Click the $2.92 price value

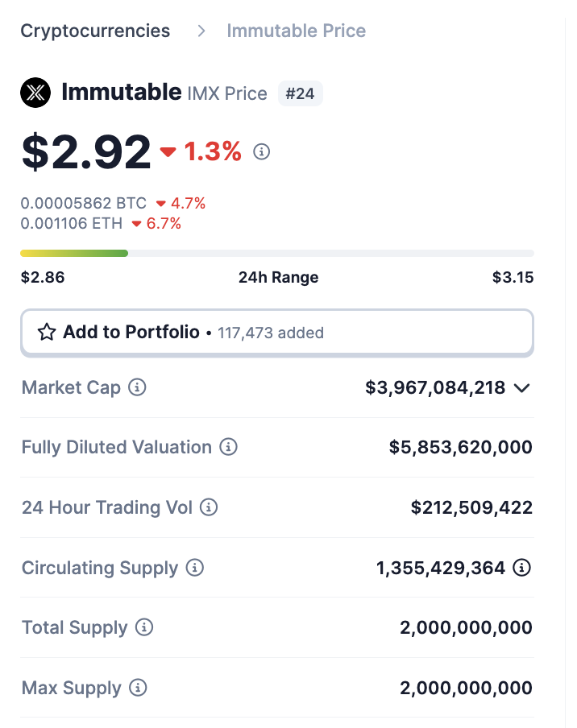tap(86, 151)
